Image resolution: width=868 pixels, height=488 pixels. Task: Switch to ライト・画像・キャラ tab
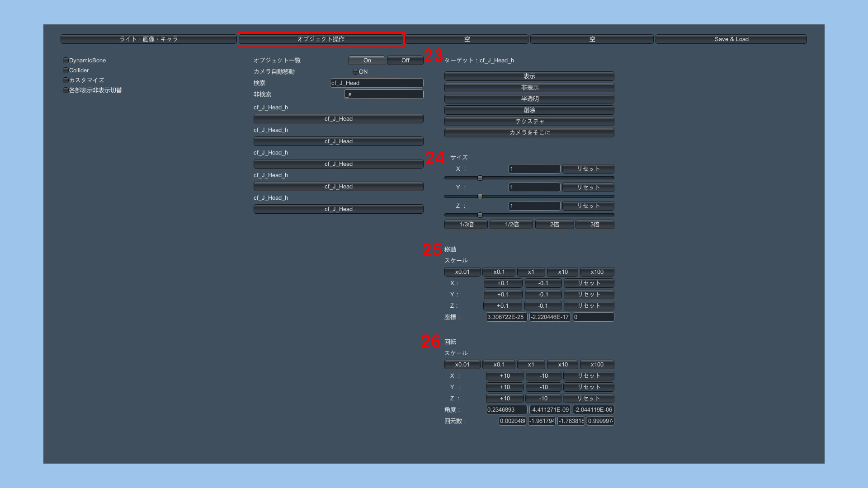[148, 39]
